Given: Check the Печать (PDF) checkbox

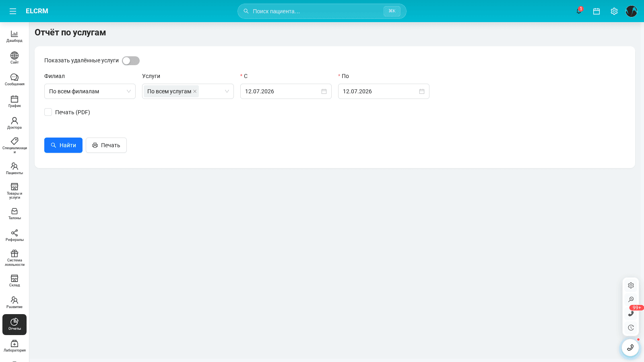Looking at the screenshot, I should (x=48, y=112).
